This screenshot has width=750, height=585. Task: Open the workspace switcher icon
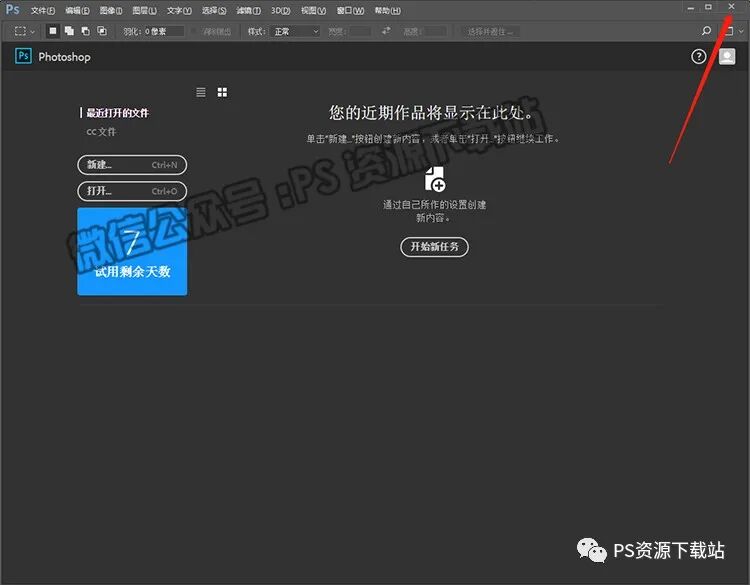(728, 31)
